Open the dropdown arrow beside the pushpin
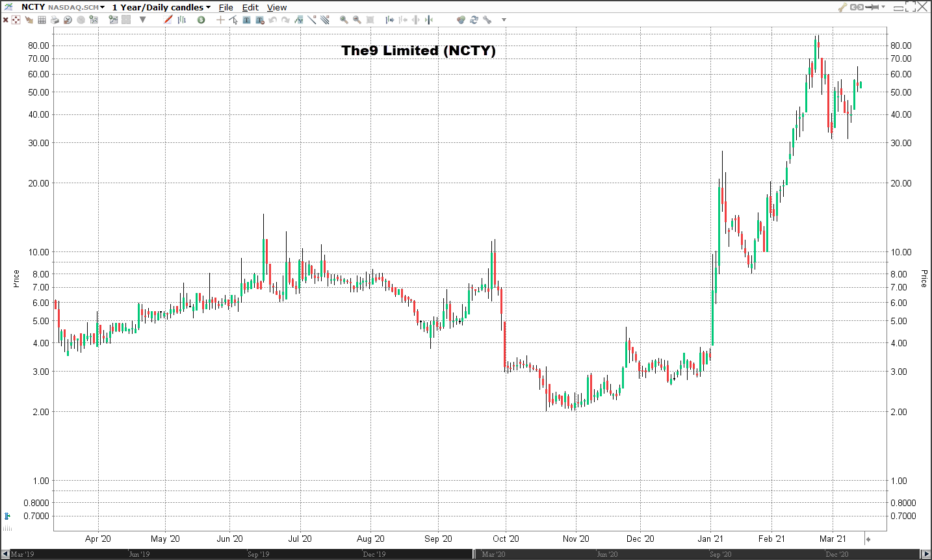The width and height of the screenshot is (932, 560). [x=883, y=6]
